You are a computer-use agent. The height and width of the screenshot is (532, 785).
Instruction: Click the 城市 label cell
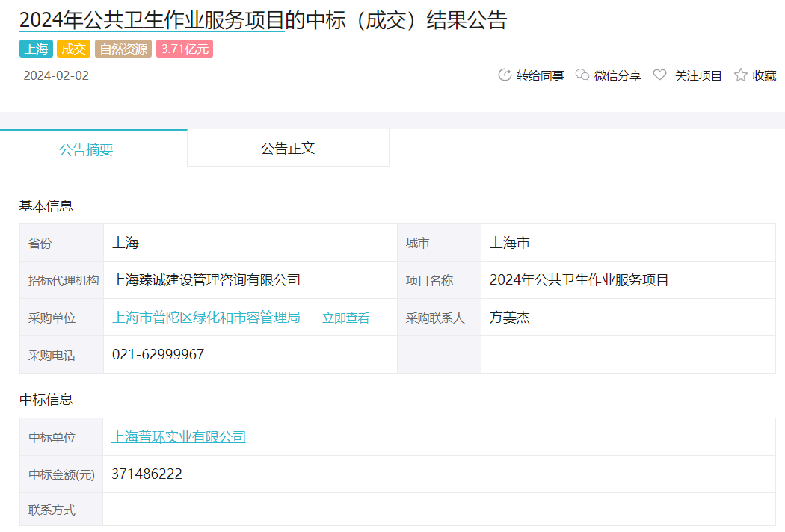point(439,243)
